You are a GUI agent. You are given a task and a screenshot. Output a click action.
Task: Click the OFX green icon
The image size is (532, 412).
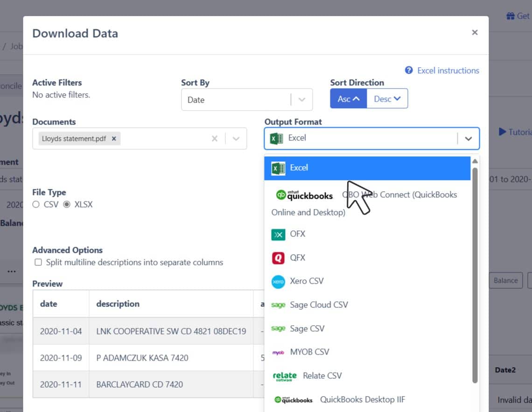coord(278,234)
